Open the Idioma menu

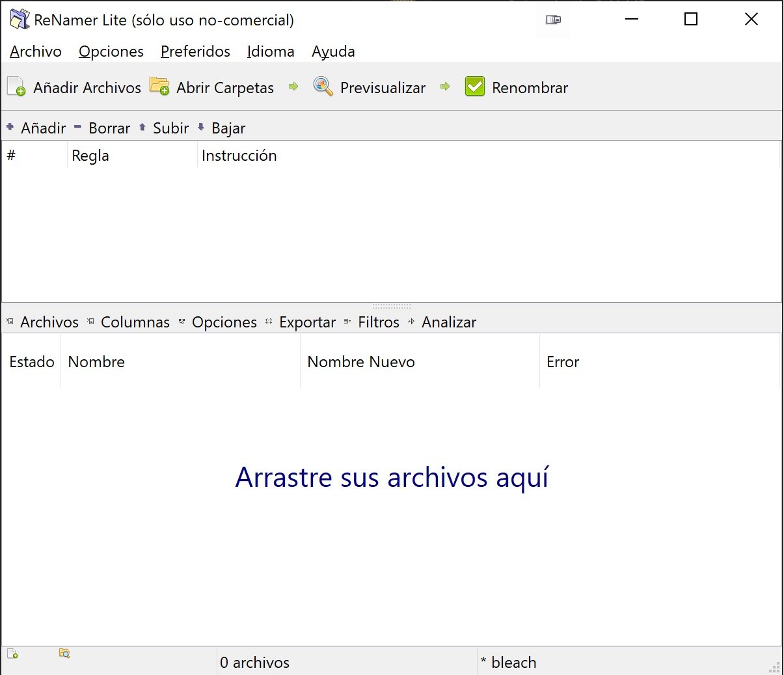click(x=271, y=51)
